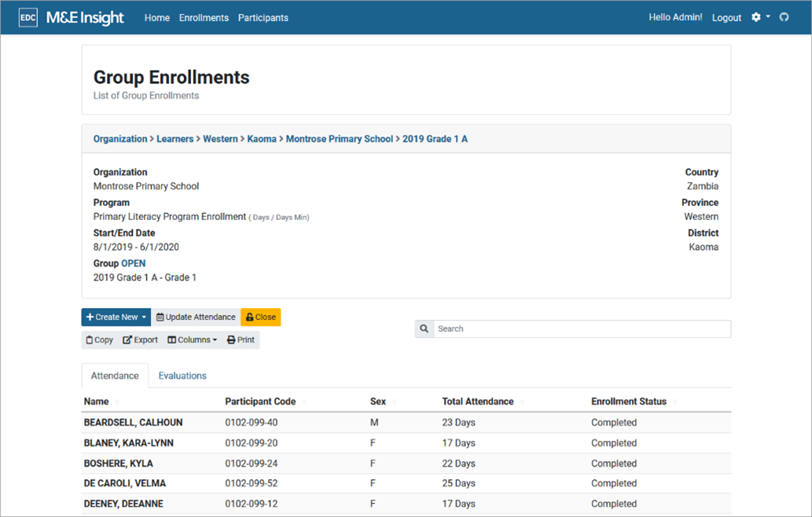
Task: Select row DEENEY, DEEANNE
Action: coord(406,504)
